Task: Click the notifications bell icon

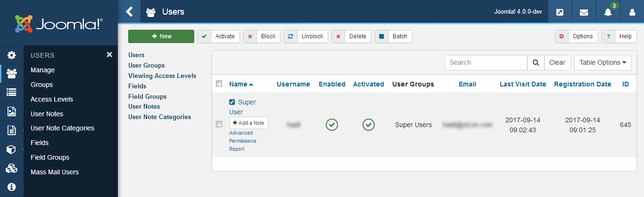Action: (x=608, y=12)
